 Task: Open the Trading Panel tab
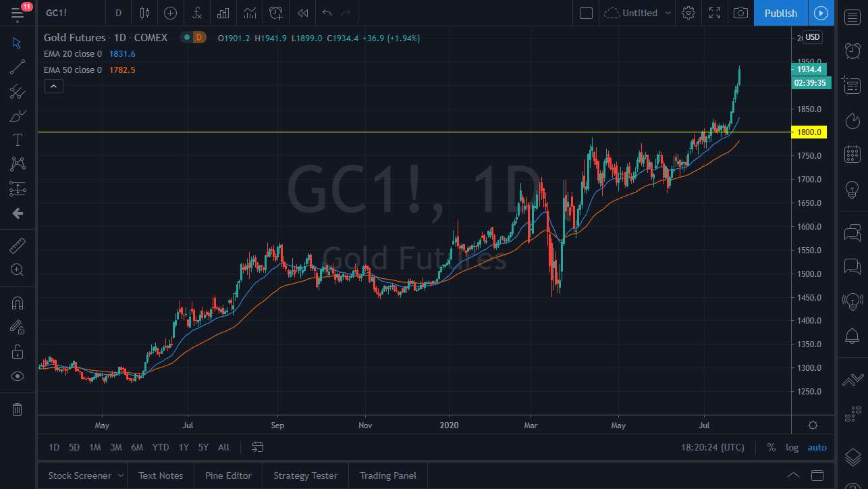click(x=388, y=475)
